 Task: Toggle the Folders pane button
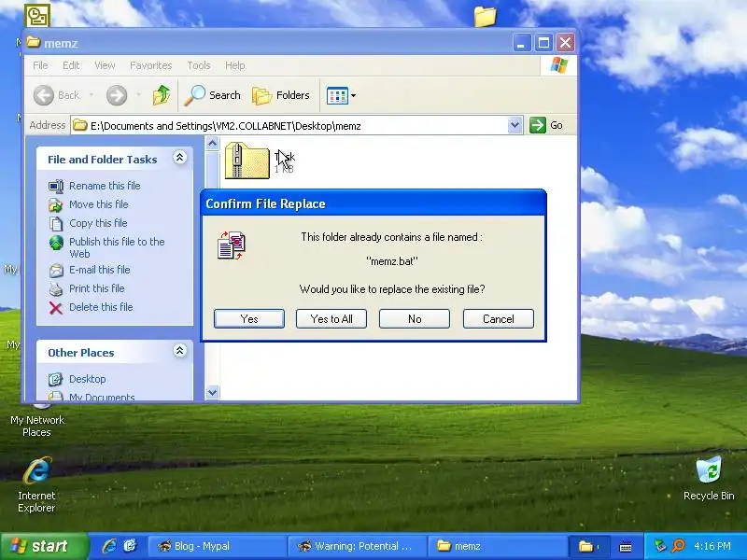(281, 95)
